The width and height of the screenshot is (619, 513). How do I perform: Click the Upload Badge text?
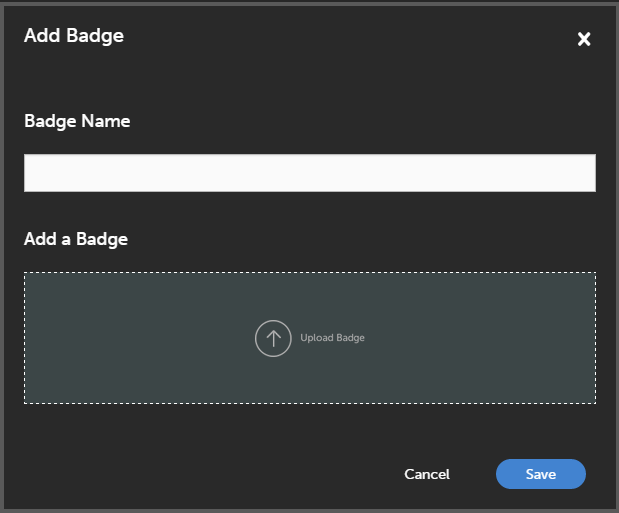(x=332, y=338)
